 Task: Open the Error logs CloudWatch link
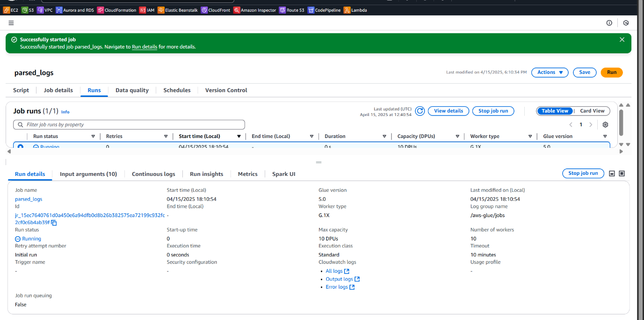(x=340, y=287)
